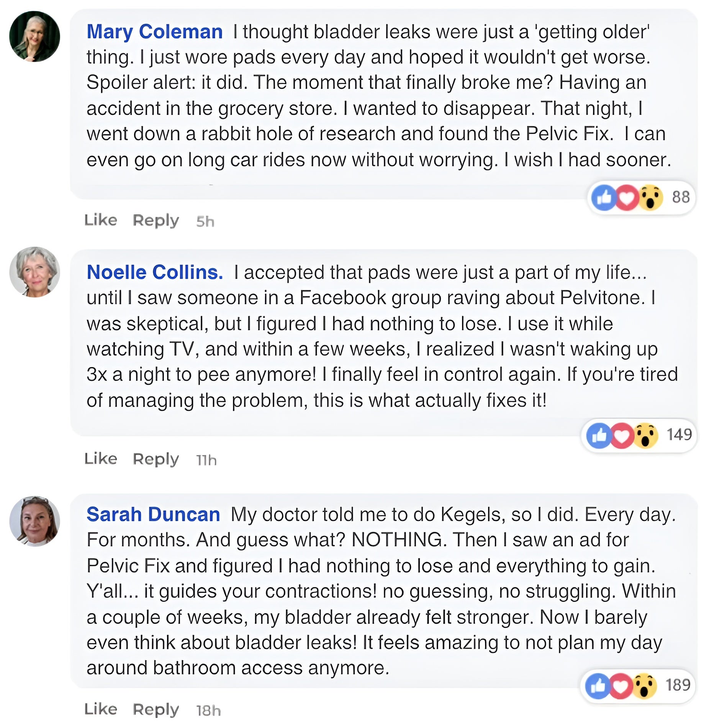The height and width of the screenshot is (728, 714).
Task: Click the heart reaction on Noelle Collins' comment
Action: click(622, 436)
